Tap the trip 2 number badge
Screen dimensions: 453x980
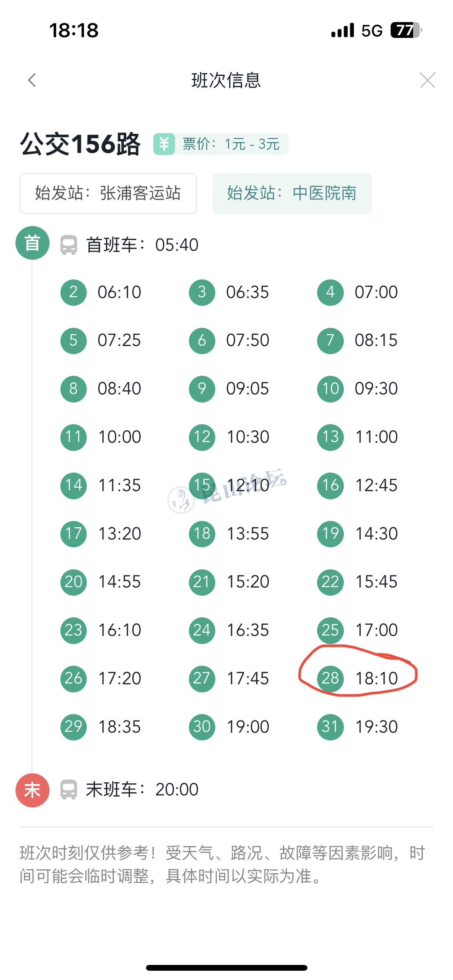73,292
